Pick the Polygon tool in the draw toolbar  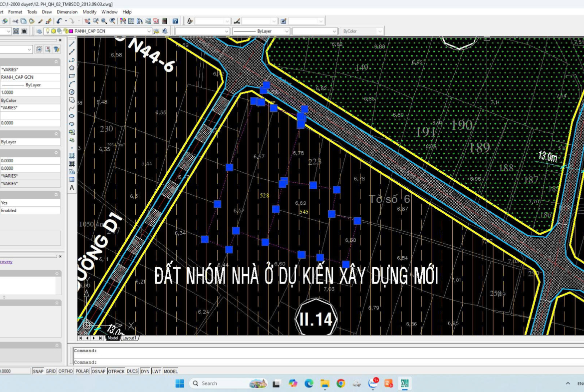(72, 68)
